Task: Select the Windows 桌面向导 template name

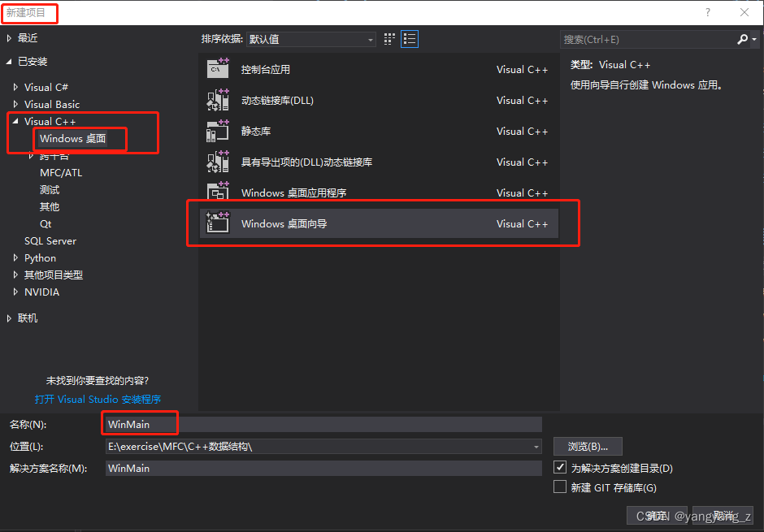Action: 284,224
